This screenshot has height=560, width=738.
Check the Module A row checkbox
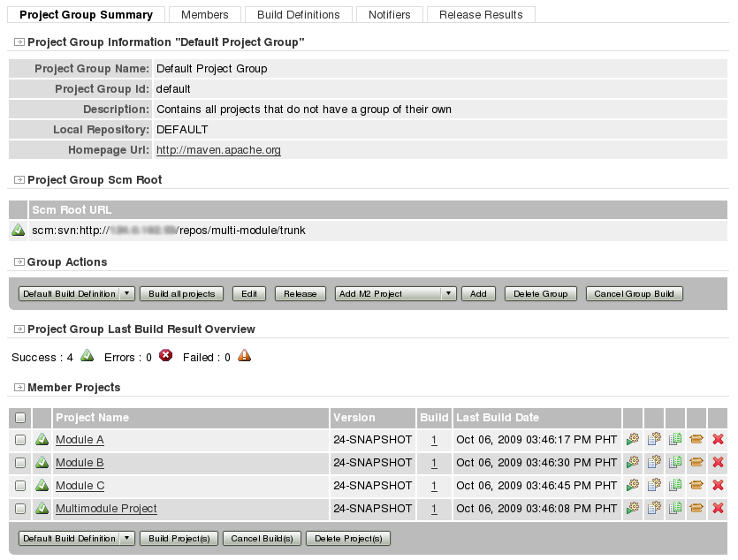(19, 439)
